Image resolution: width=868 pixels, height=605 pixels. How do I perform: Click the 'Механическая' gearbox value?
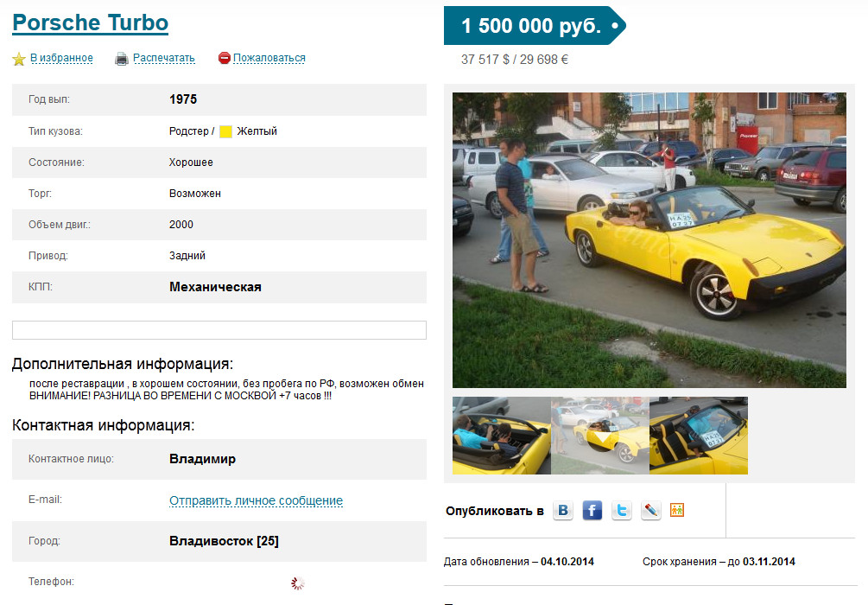click(215, 287)
